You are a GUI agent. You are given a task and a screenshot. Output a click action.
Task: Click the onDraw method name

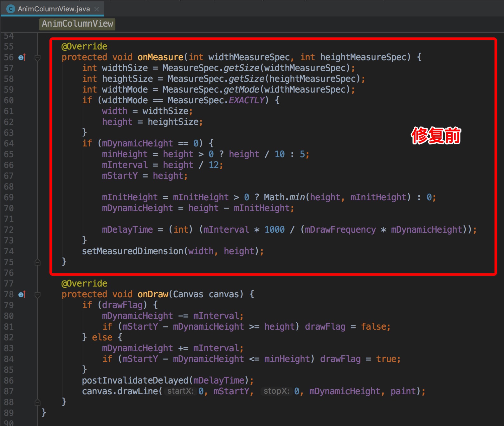(x=153, y=294)
